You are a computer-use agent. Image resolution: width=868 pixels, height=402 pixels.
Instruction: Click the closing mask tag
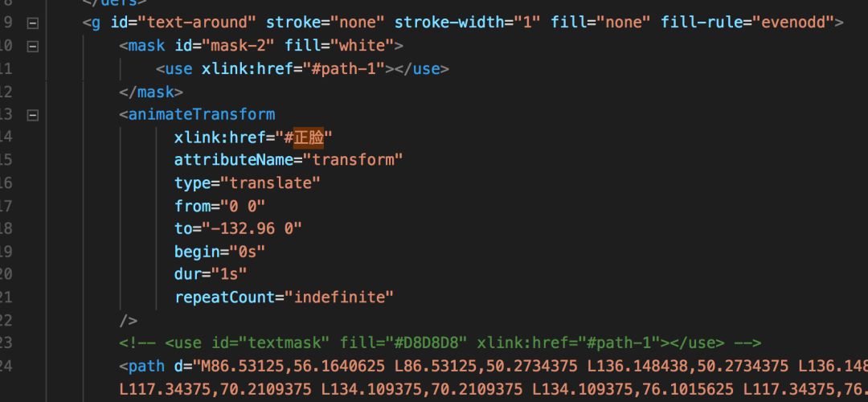click(x=150, y=92)
